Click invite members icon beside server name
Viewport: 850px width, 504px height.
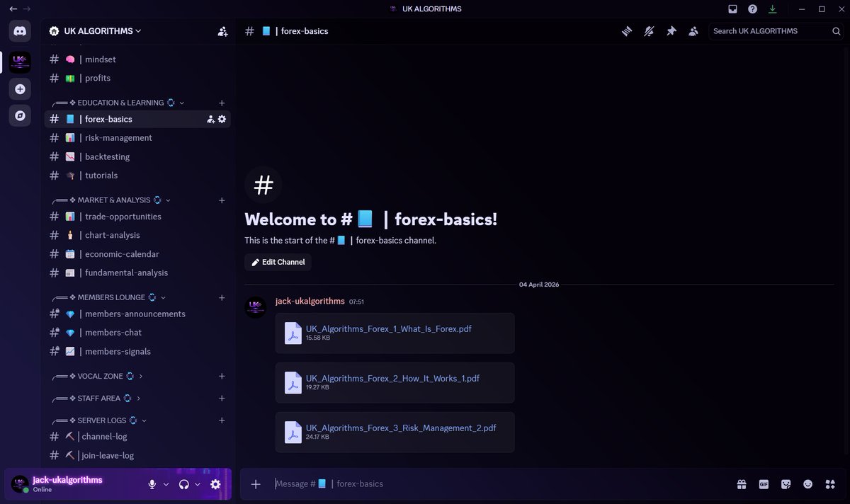(x=222, y=31)
